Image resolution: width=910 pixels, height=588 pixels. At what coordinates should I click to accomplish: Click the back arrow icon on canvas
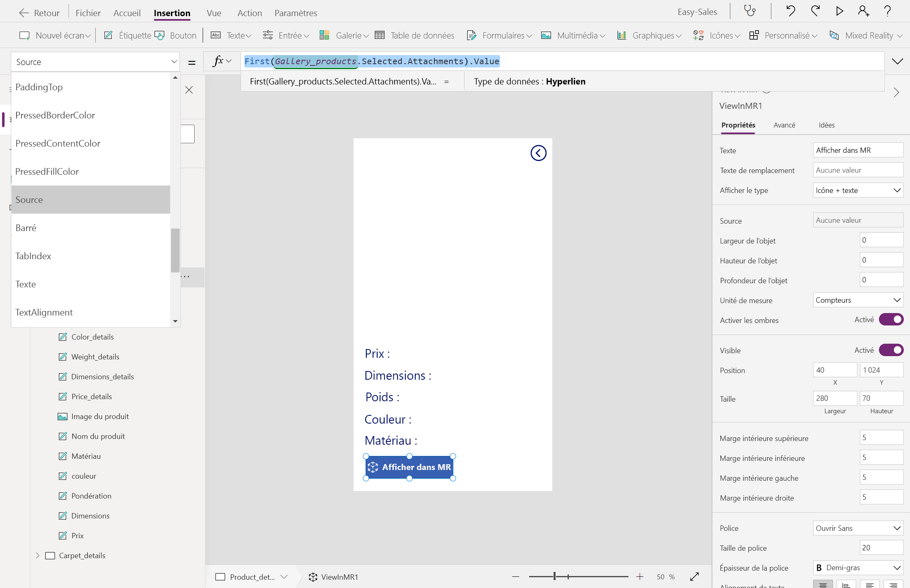pyautogui.click(x=538, y=153)
